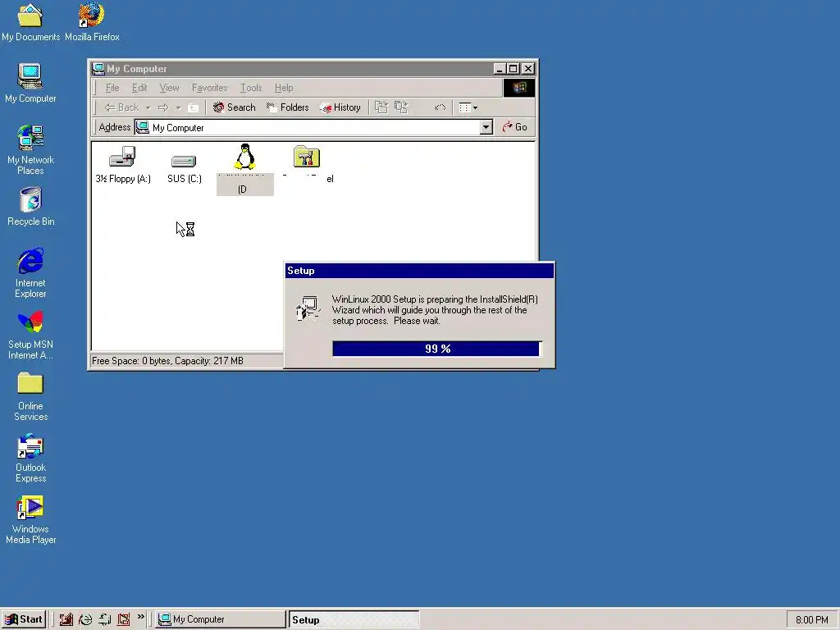Viewport: 840px width, 630px height.
Task: Select the SUS (C:) drive
Action: (x=184, y=167)
